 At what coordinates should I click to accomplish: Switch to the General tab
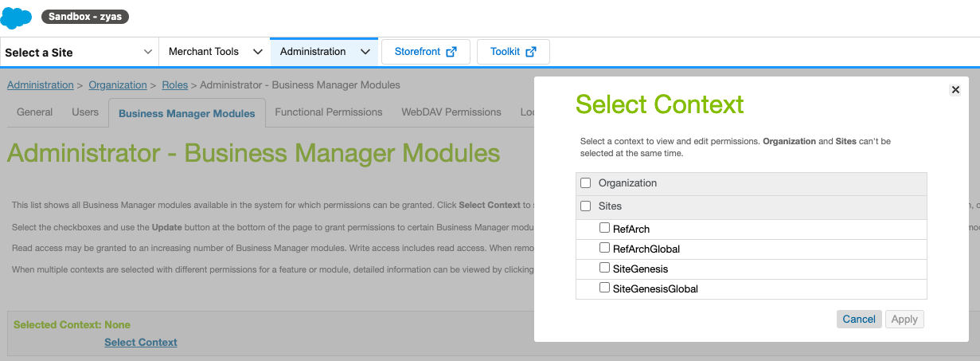(35, 112)
